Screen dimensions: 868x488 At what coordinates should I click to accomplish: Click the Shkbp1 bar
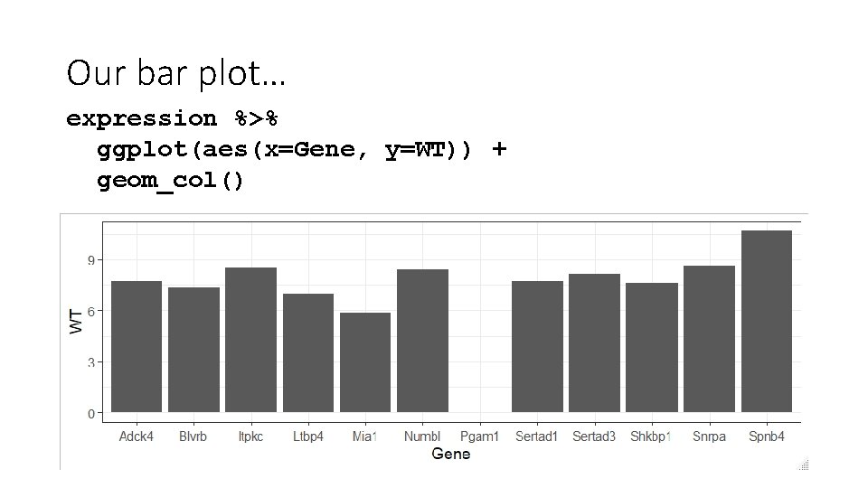tap(651, 347)
